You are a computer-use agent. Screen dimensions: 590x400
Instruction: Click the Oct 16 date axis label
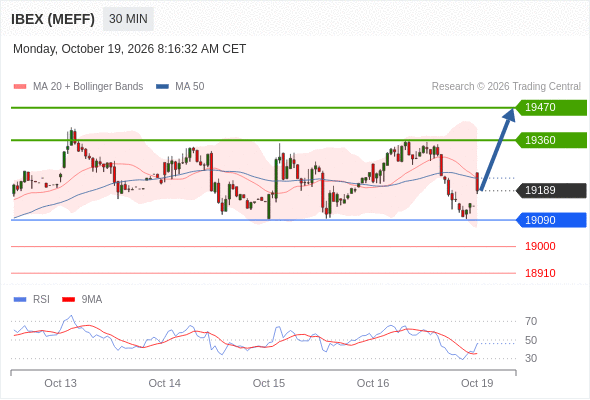(373, 383)
